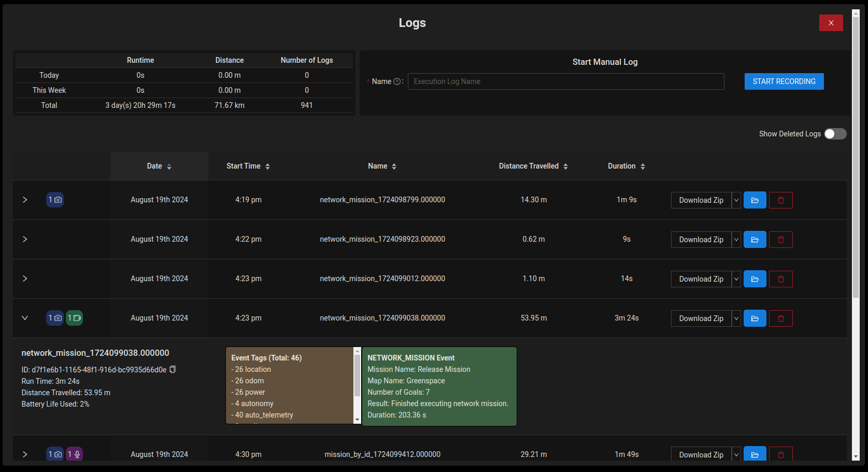868x472 pixels.
Task: Open folder for network_mission_1724099012 log
Action: [755, 279]
